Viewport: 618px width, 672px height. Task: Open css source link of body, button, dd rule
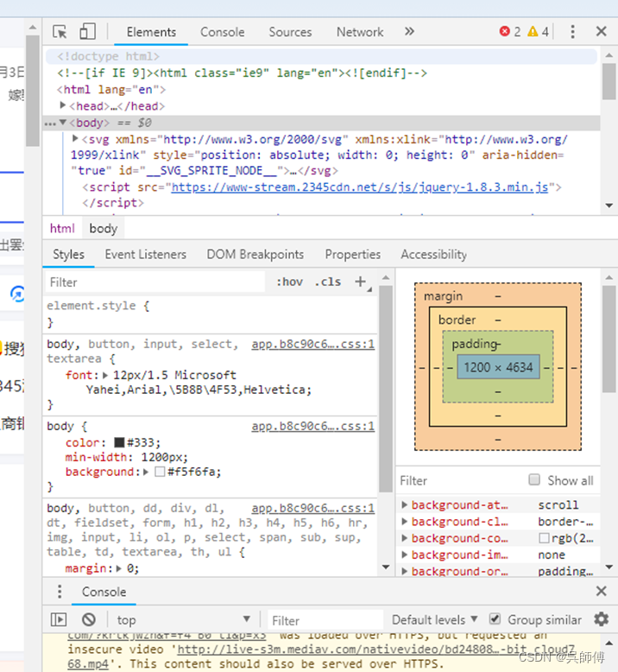(313, 508)
